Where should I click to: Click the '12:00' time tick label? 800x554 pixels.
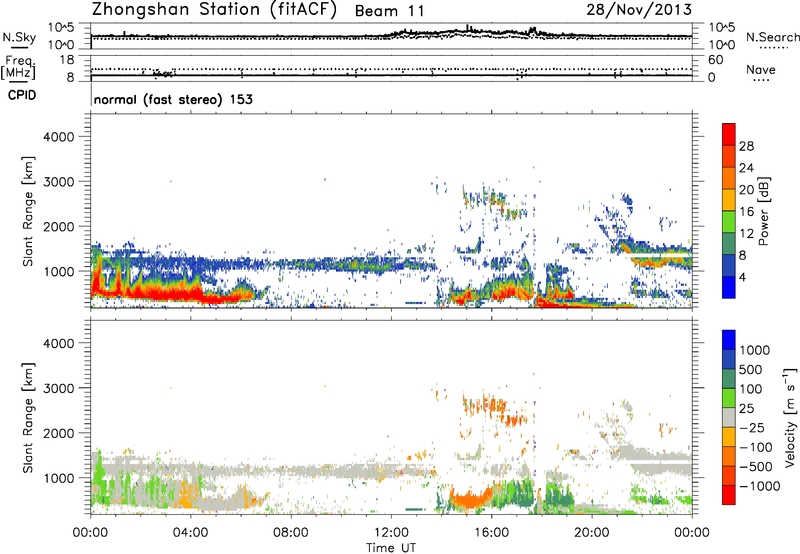[391, 533]
